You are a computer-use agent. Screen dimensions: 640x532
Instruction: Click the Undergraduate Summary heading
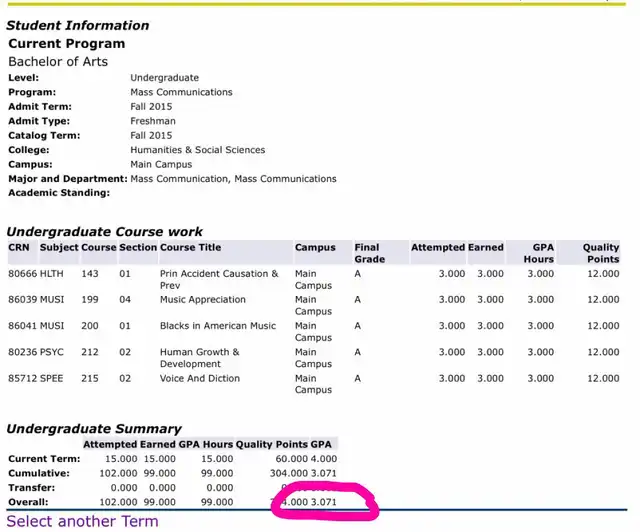coord(94,428)
